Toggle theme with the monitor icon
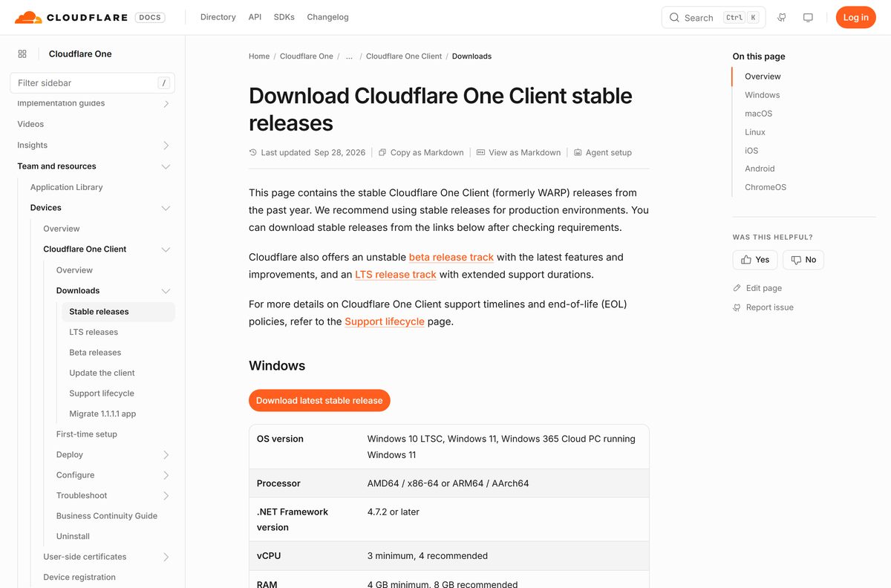The image size is (891, 588). click(x=809, y=17)
